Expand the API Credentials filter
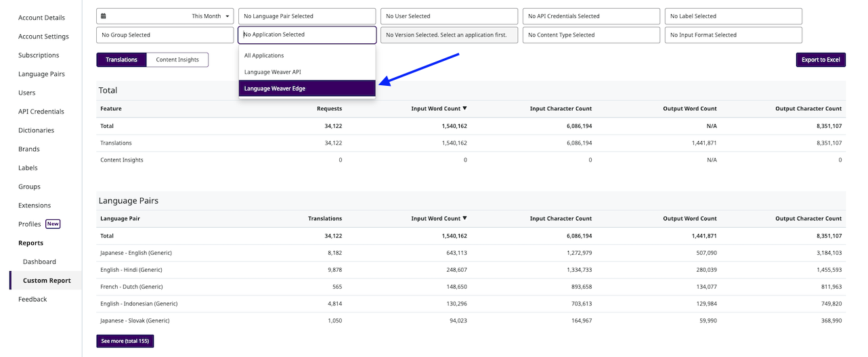The image size is (868, 357). click(x=591, y=16)
